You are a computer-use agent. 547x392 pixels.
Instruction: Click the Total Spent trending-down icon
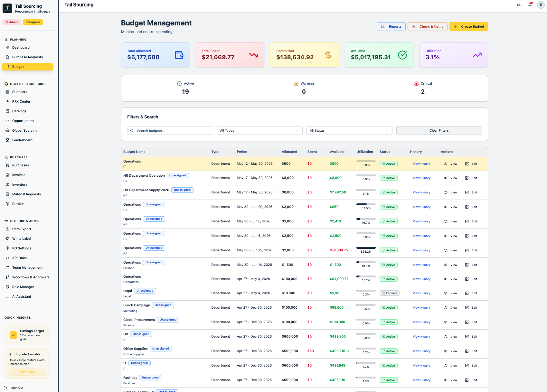click(x=254, y=55)
